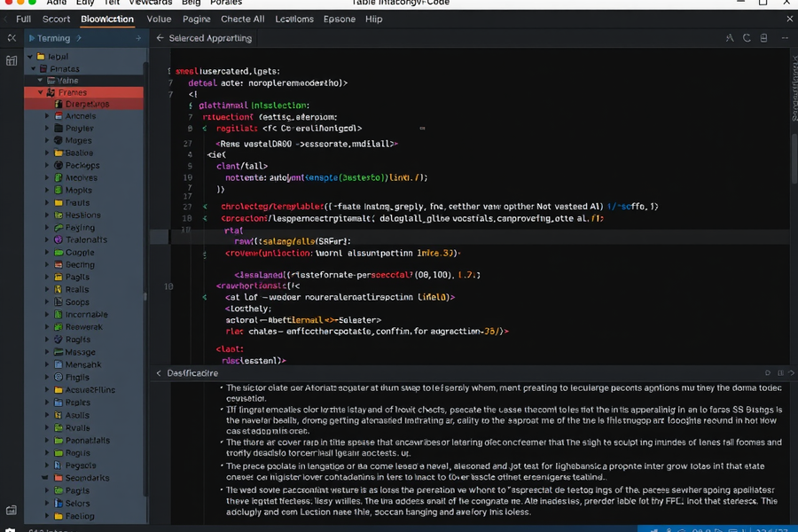Screen dimensions: 798x532
Task: Click the table icon in the left activity bar
Action: point(12,60)
